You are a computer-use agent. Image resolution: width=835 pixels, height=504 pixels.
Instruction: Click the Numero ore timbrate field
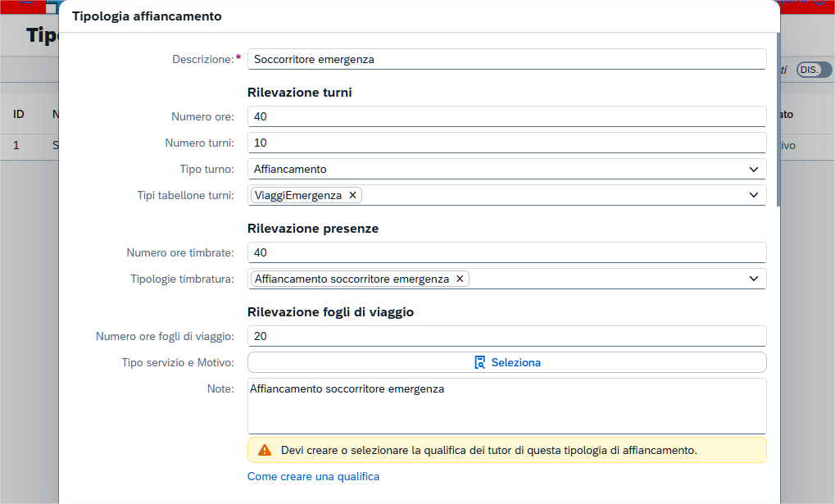click(506, 252)
